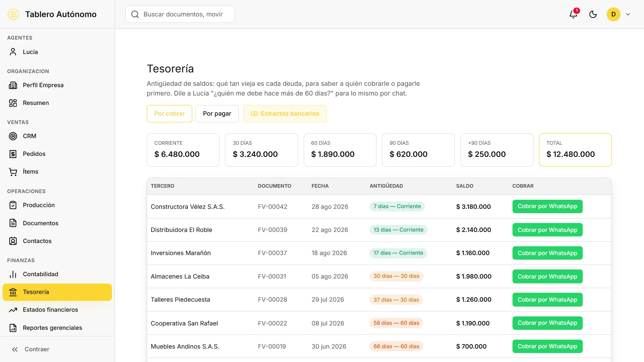Expand the user account dropdown chevron
This screenshot has height=362, width=644.
pyautogui.click(x=628, y=14)
